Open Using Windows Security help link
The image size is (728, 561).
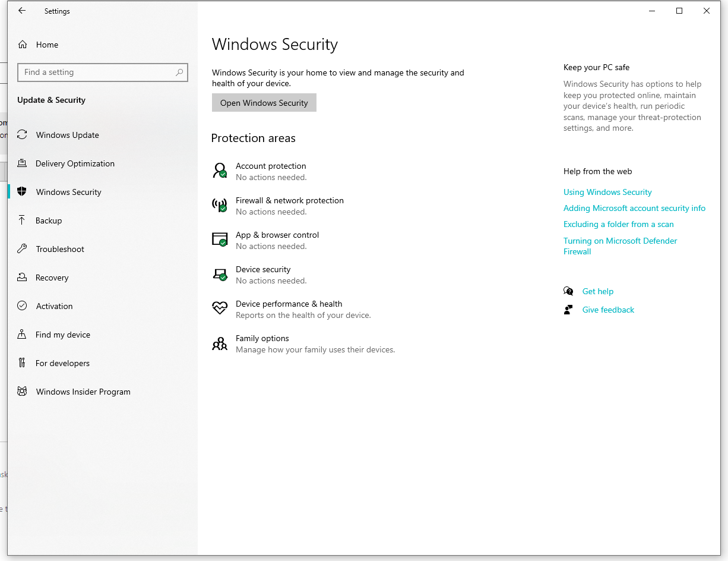[607, 192]
